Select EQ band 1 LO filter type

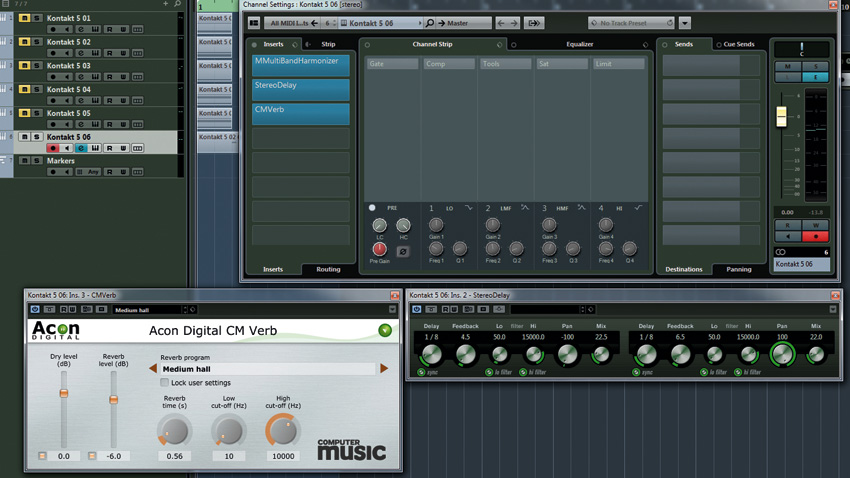468,208
